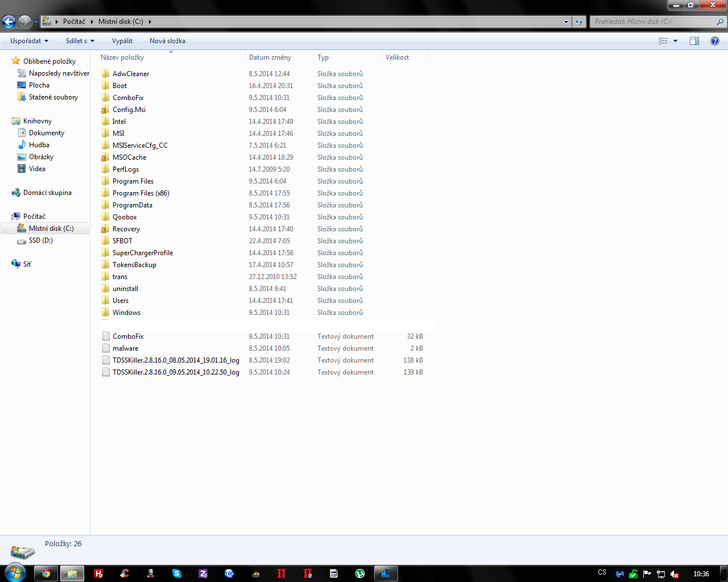Screen dimensions: 728x582
Task: Select Síť in the navigation pane
Action: [27, 264]
